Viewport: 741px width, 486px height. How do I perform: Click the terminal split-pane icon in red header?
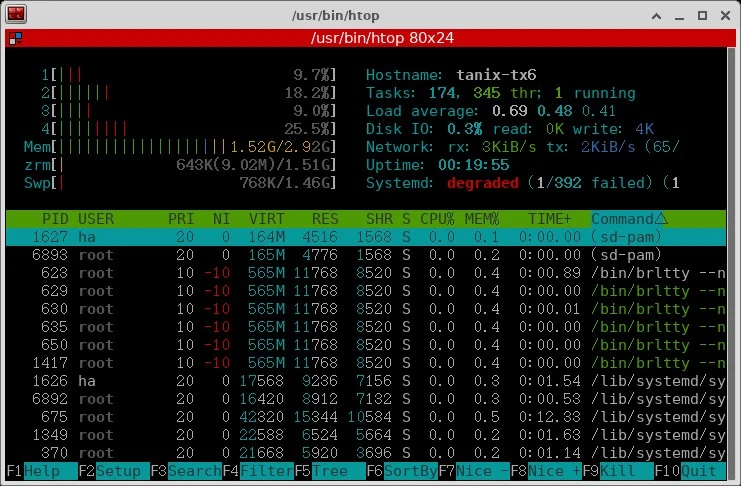[16, 38]
